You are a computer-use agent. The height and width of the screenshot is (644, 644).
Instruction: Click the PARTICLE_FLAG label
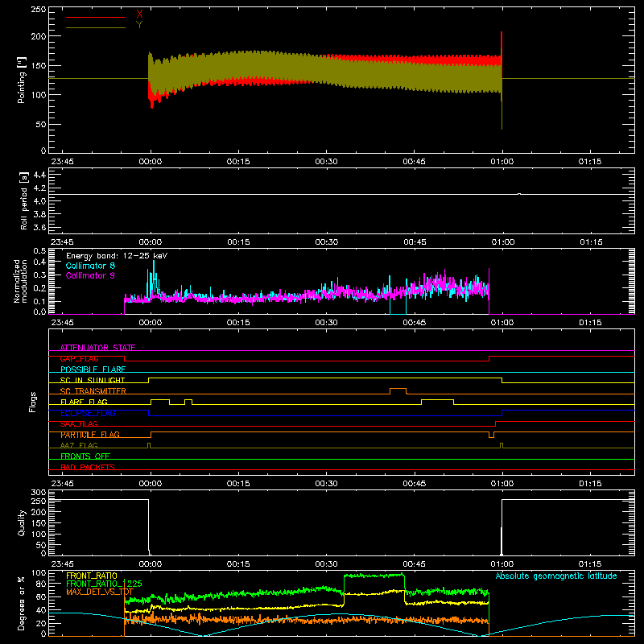(x=90, y=435)
